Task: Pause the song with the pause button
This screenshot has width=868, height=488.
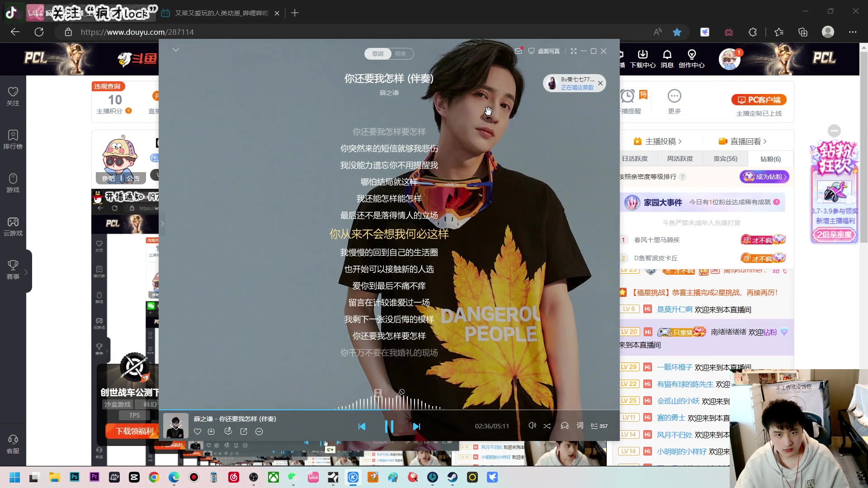Action: [x=389, y=426]
